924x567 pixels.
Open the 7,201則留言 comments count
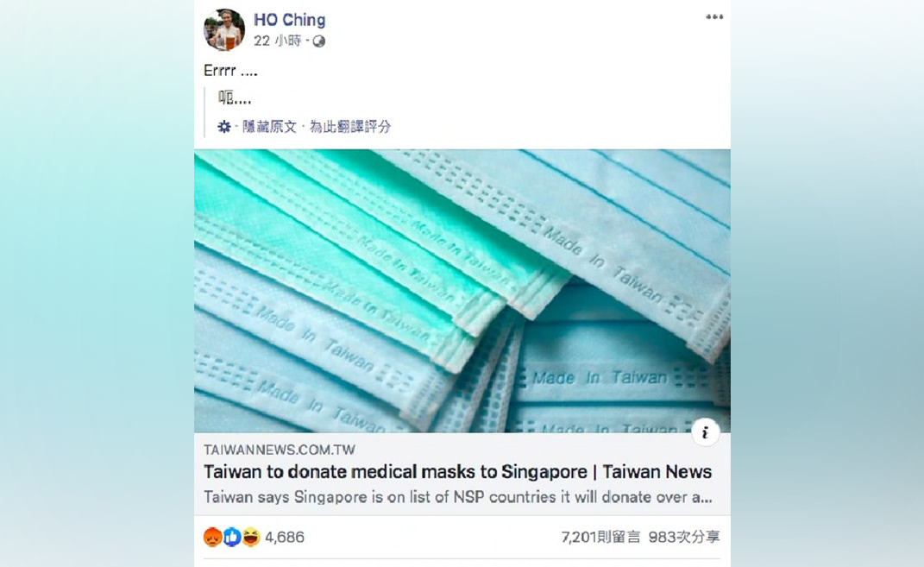[600, 537]
